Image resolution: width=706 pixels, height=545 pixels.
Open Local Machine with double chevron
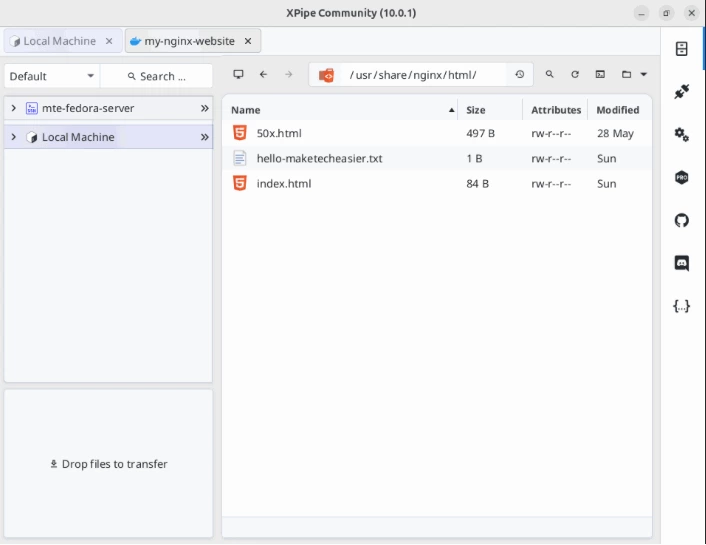pyautogui.click(x=204, y=137)
